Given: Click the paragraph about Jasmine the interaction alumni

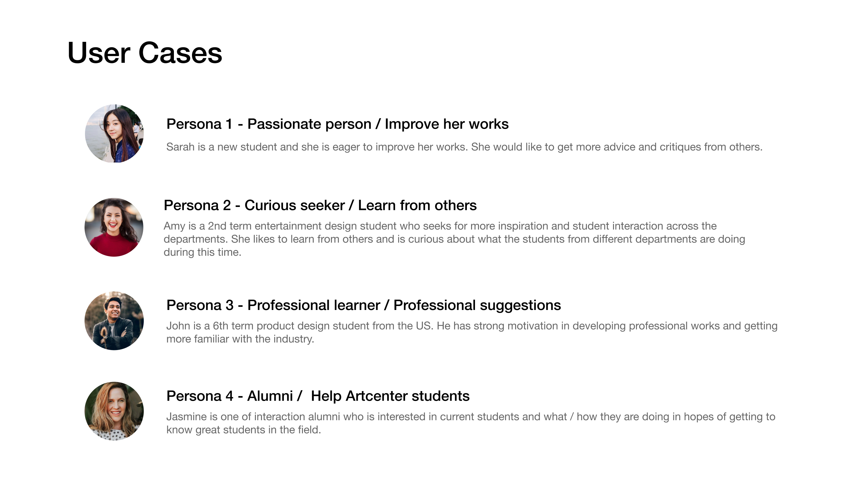Looking at the screenshot, I should click(470, 423).
